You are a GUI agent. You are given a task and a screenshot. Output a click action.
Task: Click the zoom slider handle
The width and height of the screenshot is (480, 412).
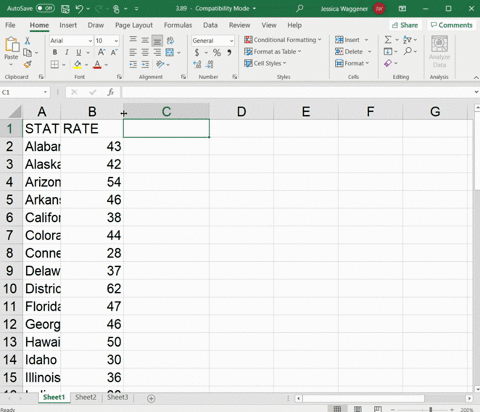click(x=431, y=409)
